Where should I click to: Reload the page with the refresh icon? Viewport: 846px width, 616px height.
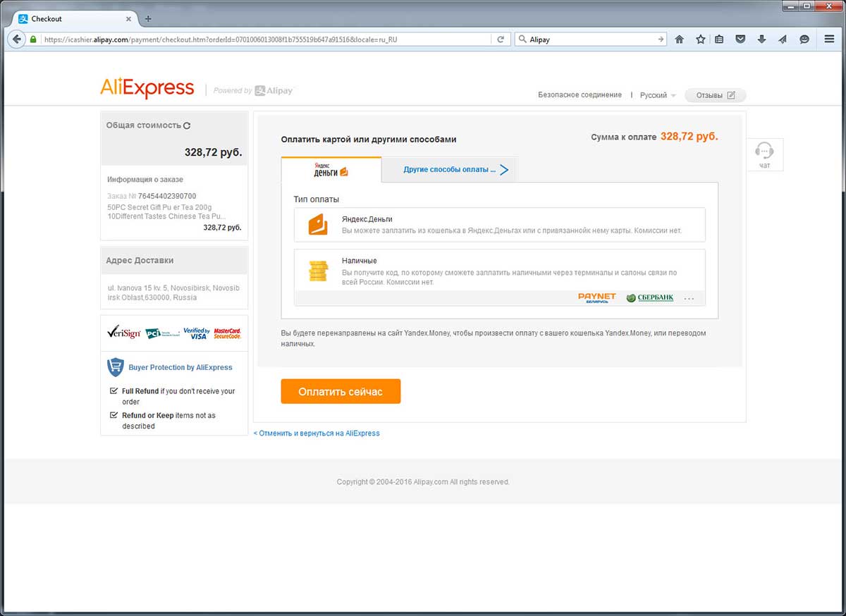tap(501, 39)
